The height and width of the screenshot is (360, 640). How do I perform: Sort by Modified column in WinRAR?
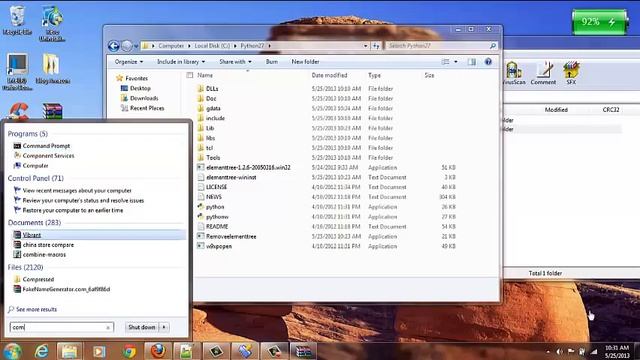point(556,109)
